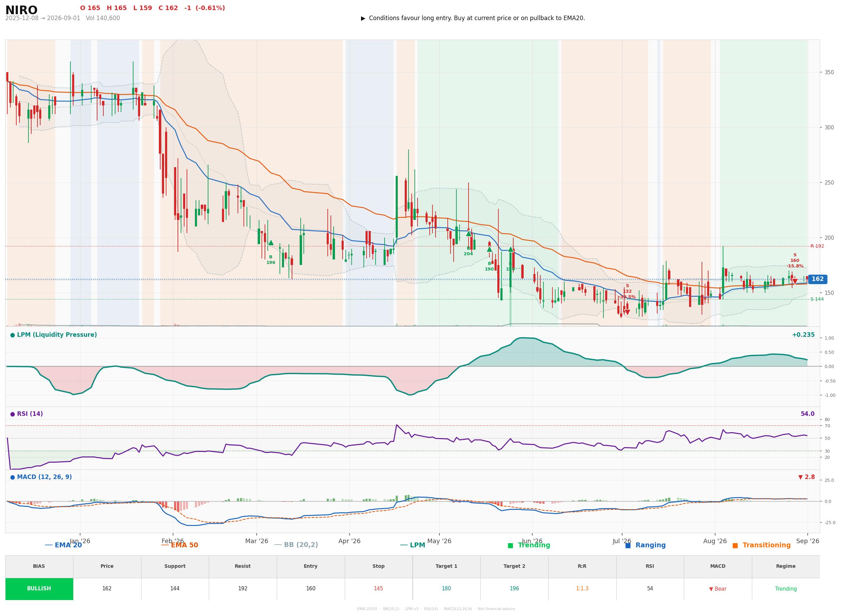Click the Target 2 column header
This screenshot has width=841, height=616.
click(514, 566)
